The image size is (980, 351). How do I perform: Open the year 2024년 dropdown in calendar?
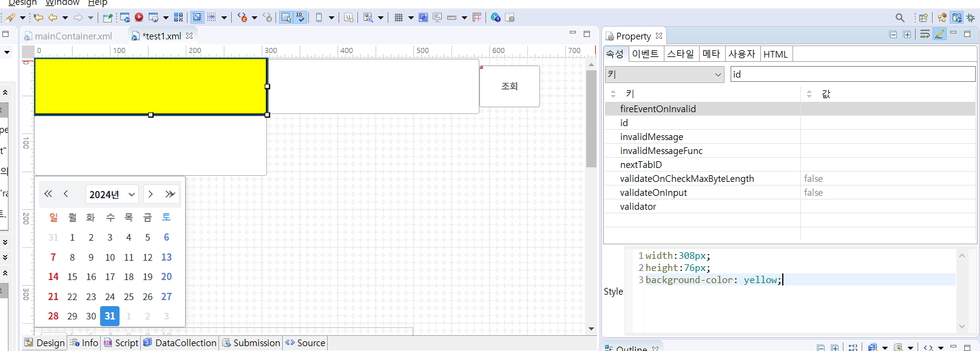coord(112,195)
